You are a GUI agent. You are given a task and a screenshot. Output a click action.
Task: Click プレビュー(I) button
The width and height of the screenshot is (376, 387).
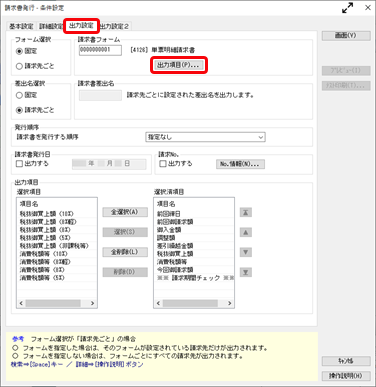click(x=346, y=71)
